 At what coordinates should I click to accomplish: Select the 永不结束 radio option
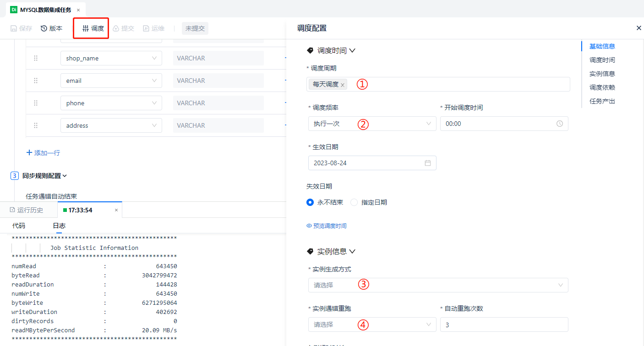(310, 202)
